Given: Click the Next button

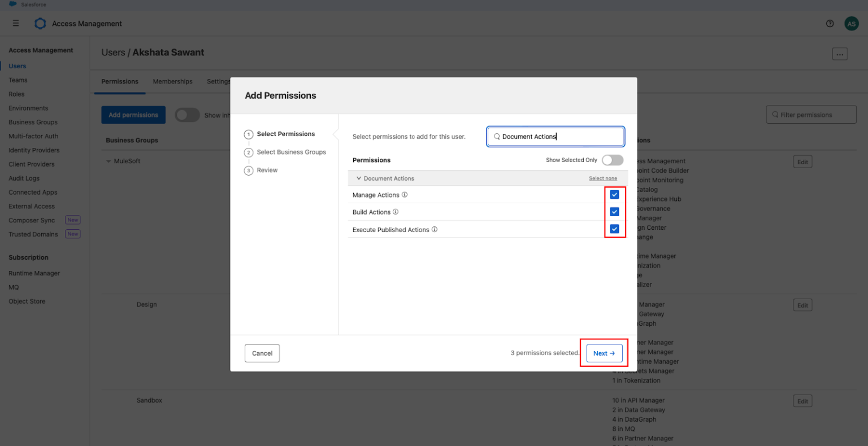Looking at the screenshot, I should [x=604, y=353].
